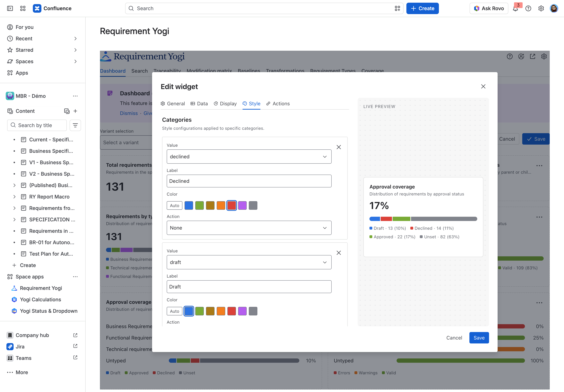Switch to the Data tab
564x392 pixels.
[199, 104]
